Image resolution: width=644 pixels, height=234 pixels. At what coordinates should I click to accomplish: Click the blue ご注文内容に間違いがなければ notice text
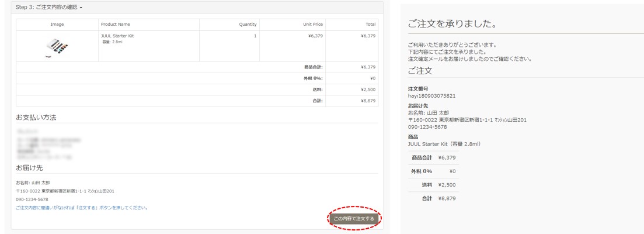click(82, 208)
